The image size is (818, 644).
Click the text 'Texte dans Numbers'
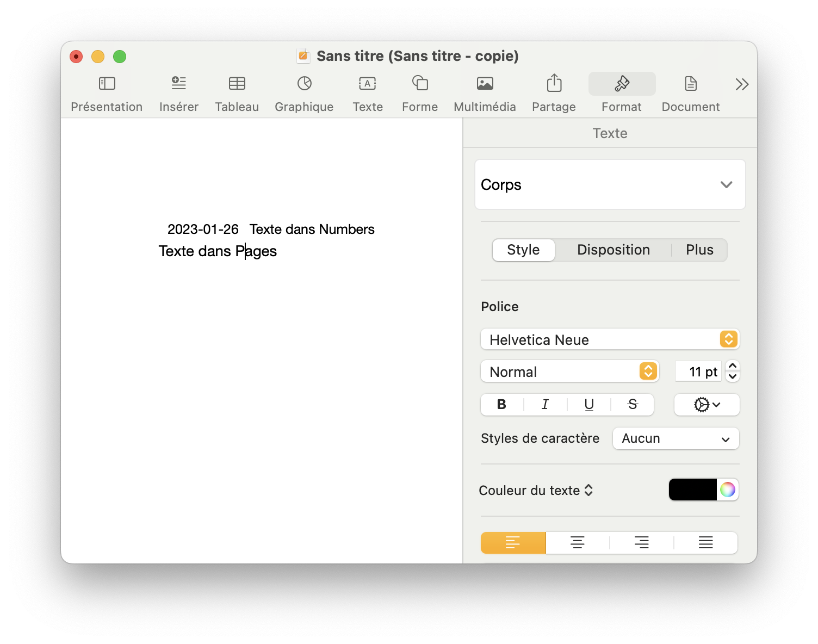click(x=312, y=230)
